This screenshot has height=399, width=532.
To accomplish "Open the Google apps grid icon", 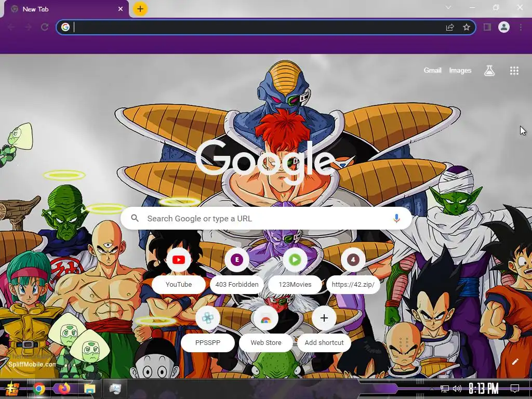I will pyautogui.click(x=514, y=71).
